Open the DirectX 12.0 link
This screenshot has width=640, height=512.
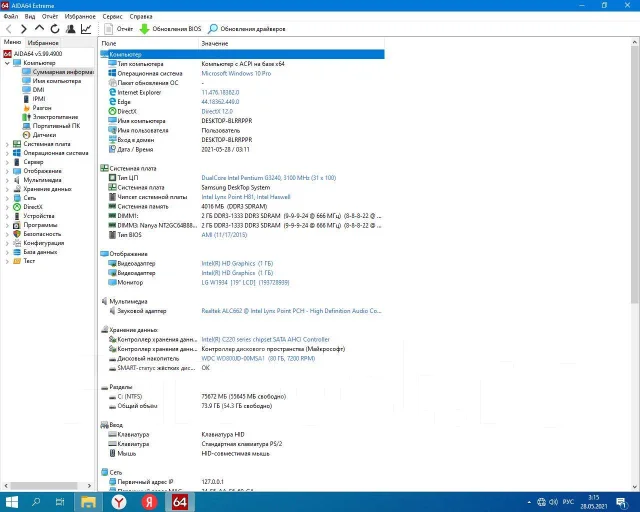point(217,111)
